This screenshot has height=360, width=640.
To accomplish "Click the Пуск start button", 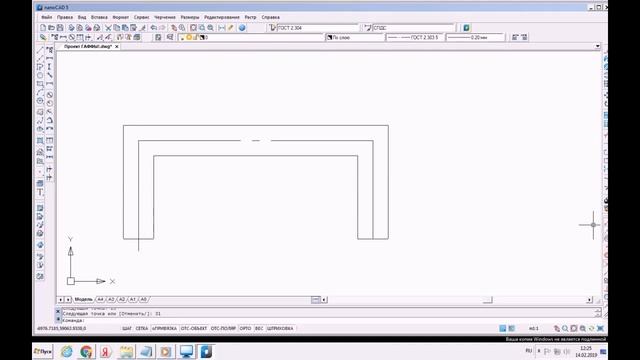I will click(x=43, y=351).
